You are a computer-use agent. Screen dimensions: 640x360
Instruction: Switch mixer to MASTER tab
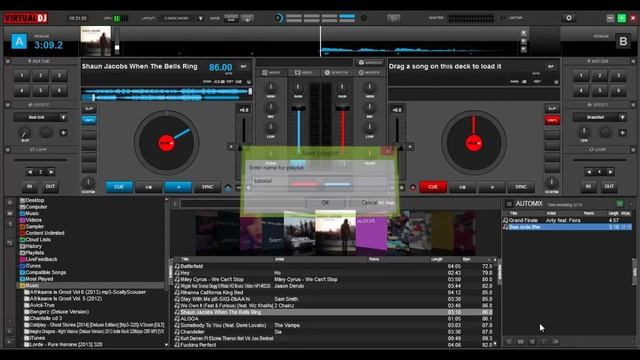[x=369, y=73]
